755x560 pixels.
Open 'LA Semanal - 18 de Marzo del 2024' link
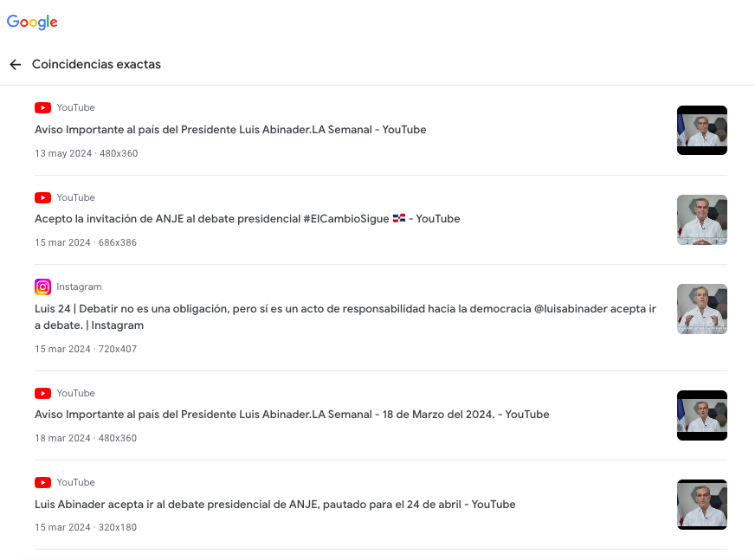pyautogui.click(x=292, y=414)
